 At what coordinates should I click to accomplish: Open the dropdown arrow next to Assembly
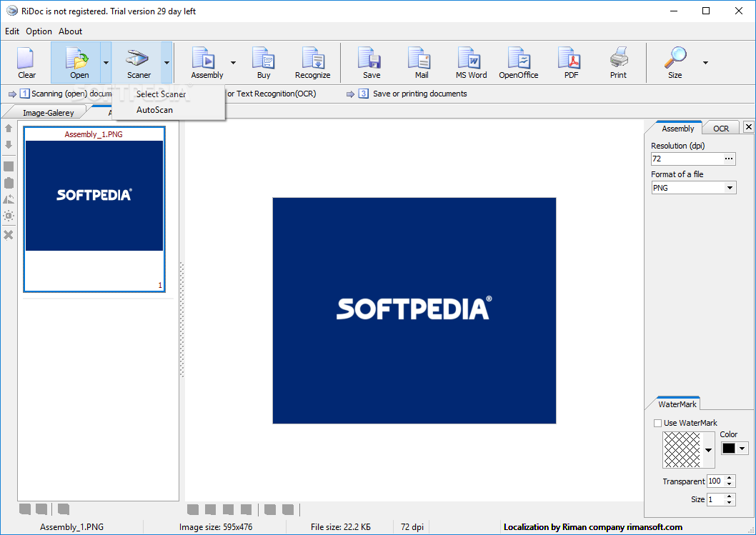pyautogui.click(x=234, y=63)
